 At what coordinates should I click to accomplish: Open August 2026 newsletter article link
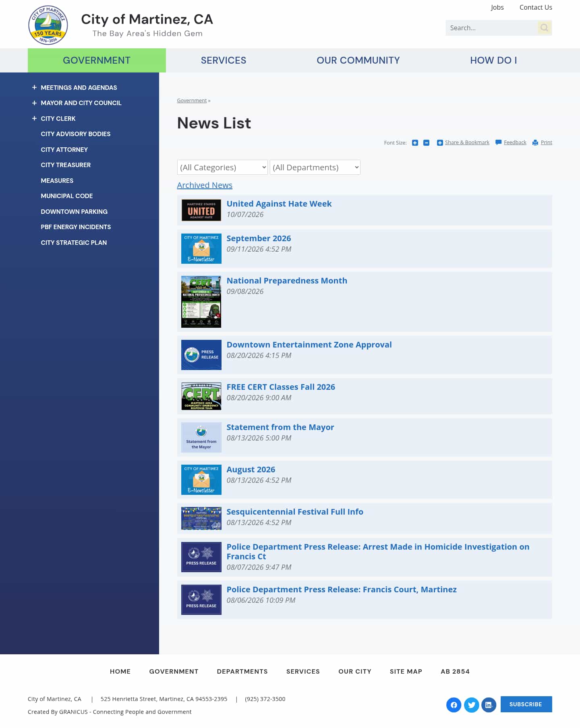click(x=251, y=469)
